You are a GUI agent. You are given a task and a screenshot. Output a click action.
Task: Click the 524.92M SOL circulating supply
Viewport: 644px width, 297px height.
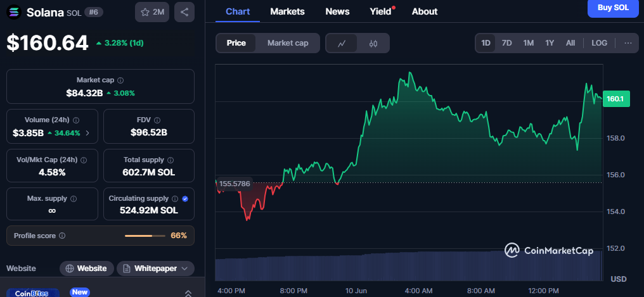point(149,210)
